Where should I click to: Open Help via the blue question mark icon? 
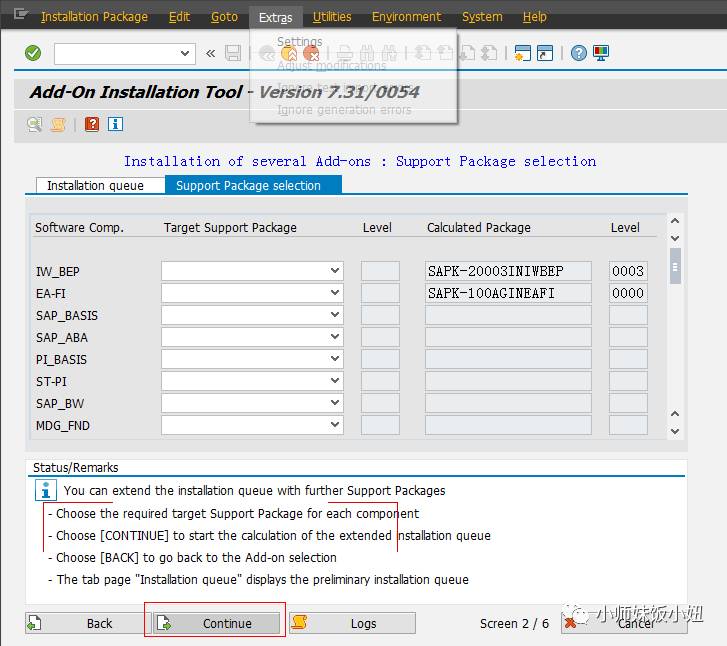click(579, 53)
